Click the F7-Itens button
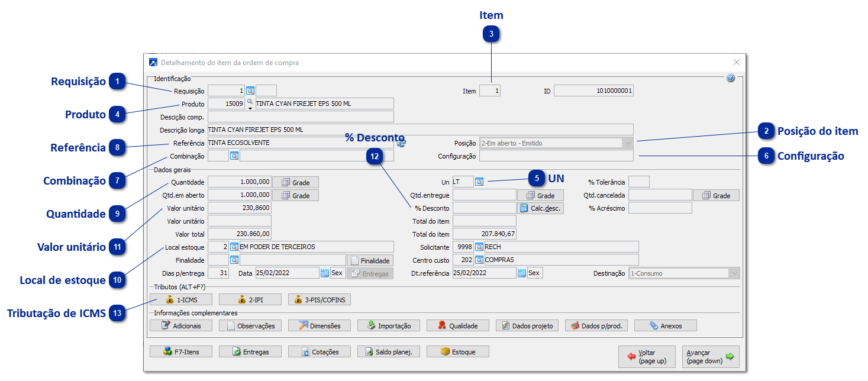The width and height of the screenshot is (868, 381). click(181, 351)
